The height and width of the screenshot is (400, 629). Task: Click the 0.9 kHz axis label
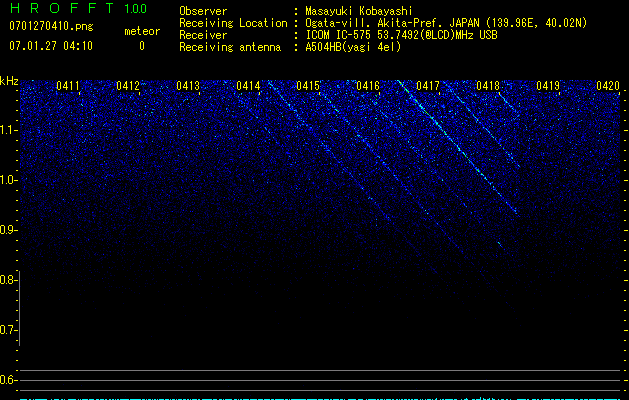pyautogui.click(x=8, y=230)
